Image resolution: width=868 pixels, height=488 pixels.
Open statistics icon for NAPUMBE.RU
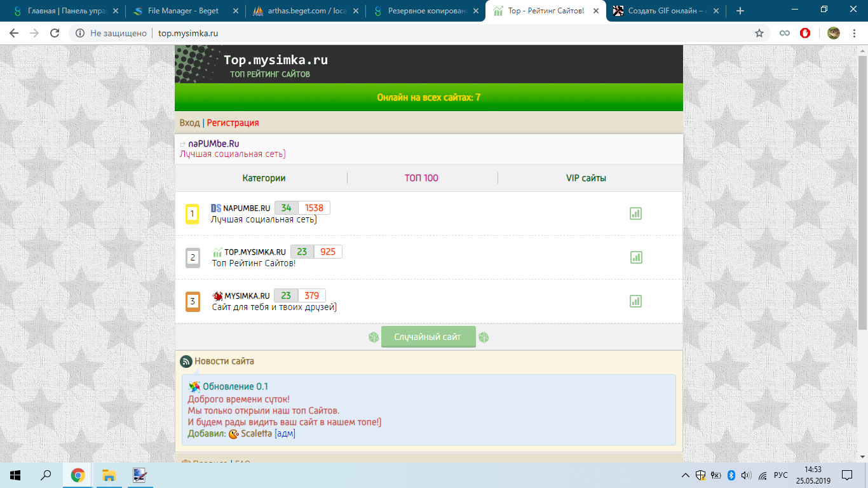635,213
